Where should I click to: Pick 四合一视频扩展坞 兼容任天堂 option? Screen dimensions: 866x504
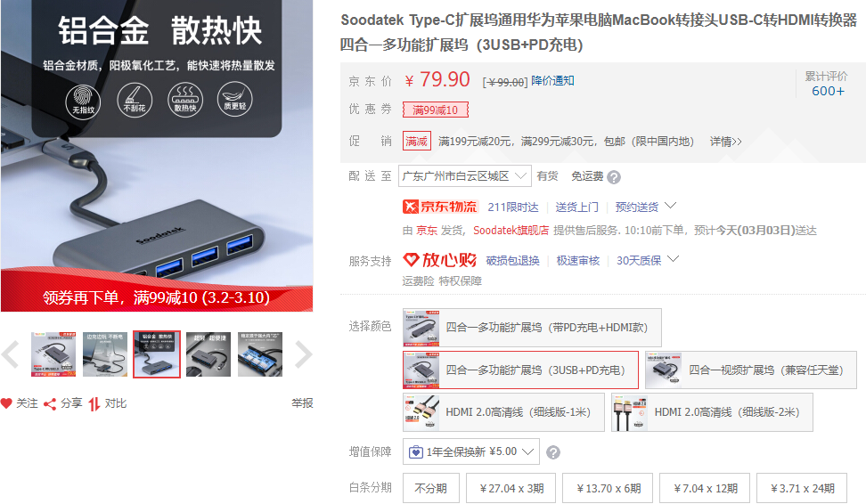click(x=751, y=370)
